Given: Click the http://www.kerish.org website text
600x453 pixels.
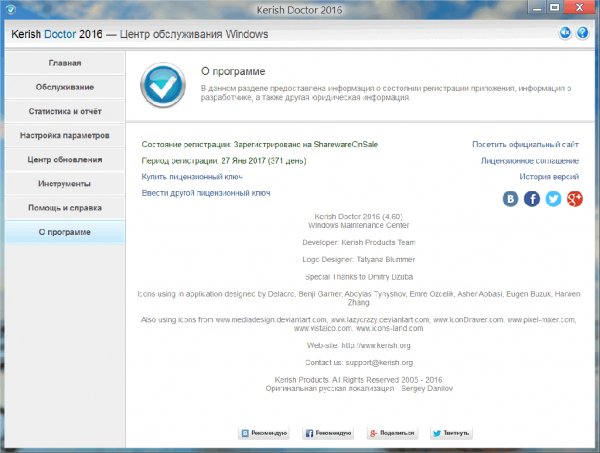Looking at the screenshot, I should coord(376,345).
